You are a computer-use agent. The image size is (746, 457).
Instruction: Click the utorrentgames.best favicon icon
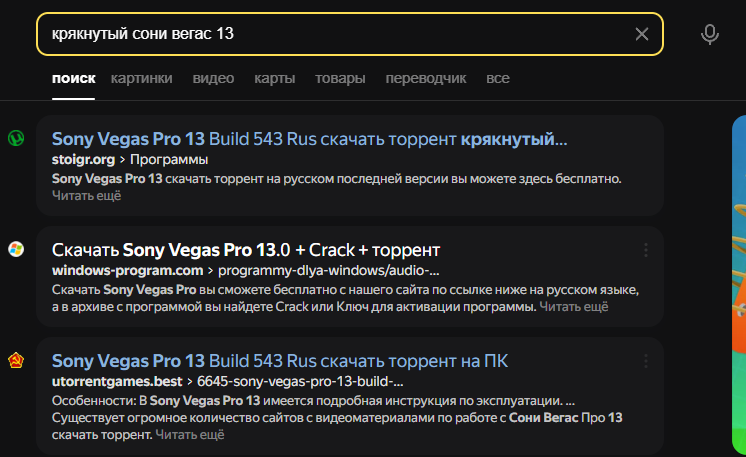[16, 360]
